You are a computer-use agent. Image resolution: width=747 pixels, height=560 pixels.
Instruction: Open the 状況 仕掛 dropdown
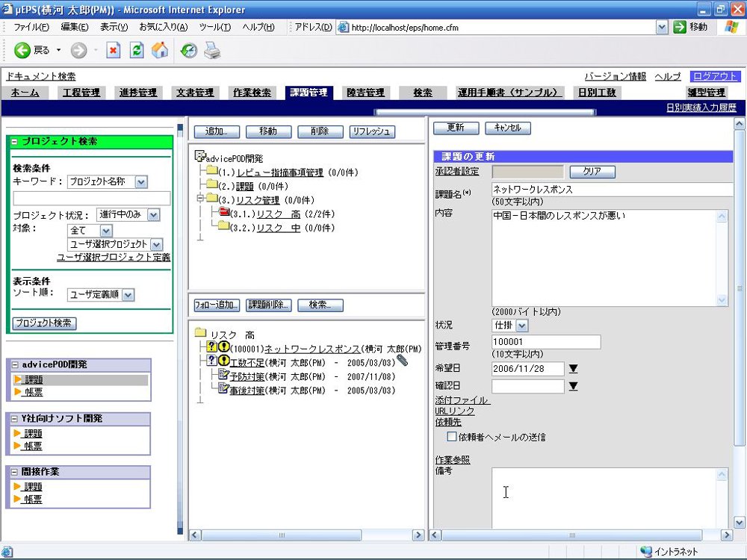tap(522, 326)
